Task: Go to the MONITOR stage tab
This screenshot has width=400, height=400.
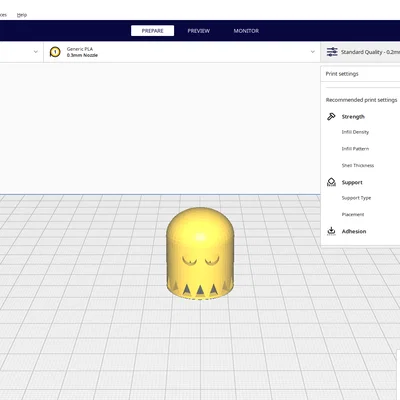Action: point(246,31)
